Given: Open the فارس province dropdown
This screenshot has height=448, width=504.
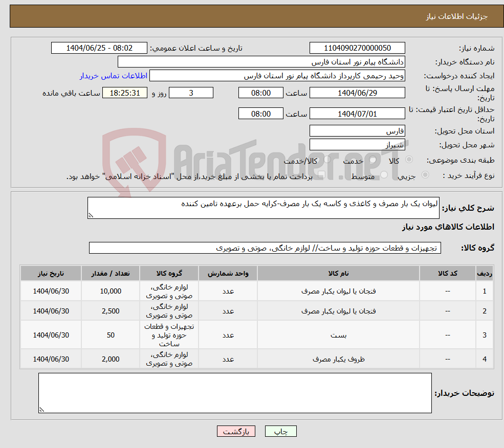Looking at the screenshot, I should [x=357, y=130].
